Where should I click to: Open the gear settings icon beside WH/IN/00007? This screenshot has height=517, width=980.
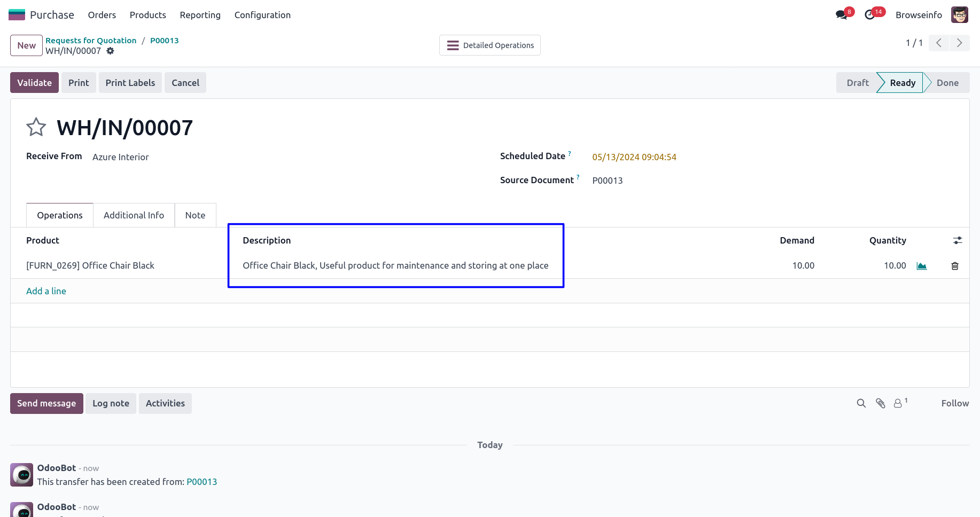point(110,51)
